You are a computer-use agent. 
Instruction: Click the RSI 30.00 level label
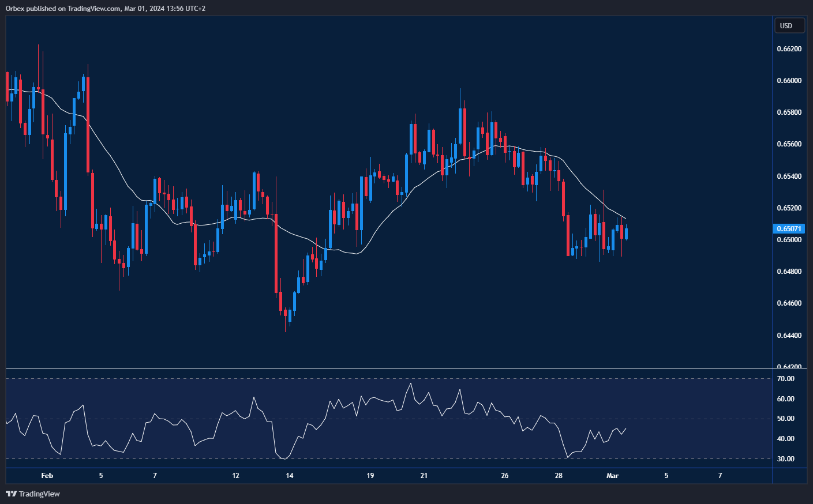[785, 459]
